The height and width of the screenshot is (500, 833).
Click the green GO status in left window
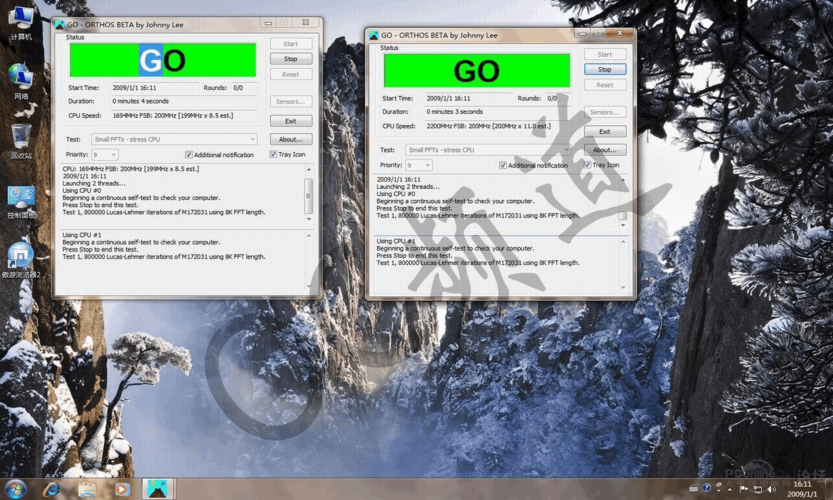coord(163,60)
